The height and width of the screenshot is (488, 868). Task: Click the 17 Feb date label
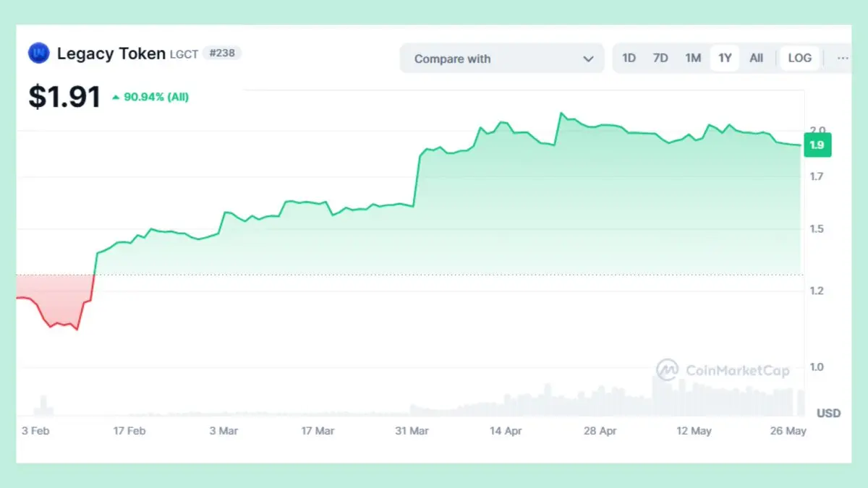pos(129,431)
